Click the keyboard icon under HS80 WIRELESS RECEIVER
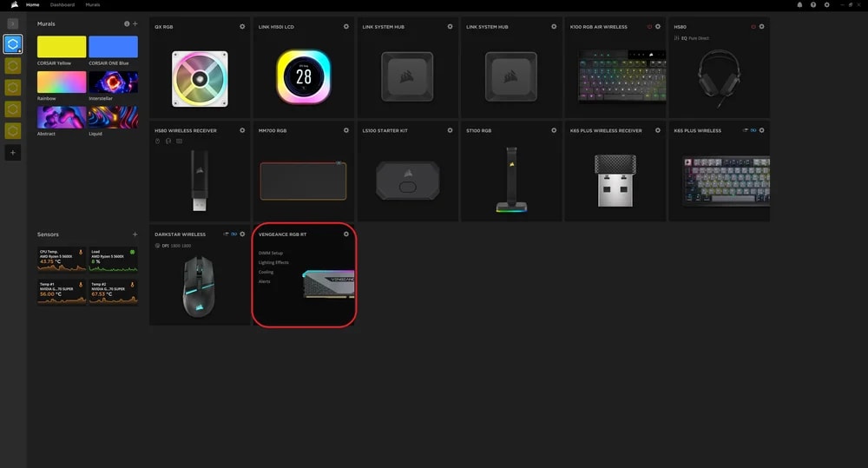 180,142
